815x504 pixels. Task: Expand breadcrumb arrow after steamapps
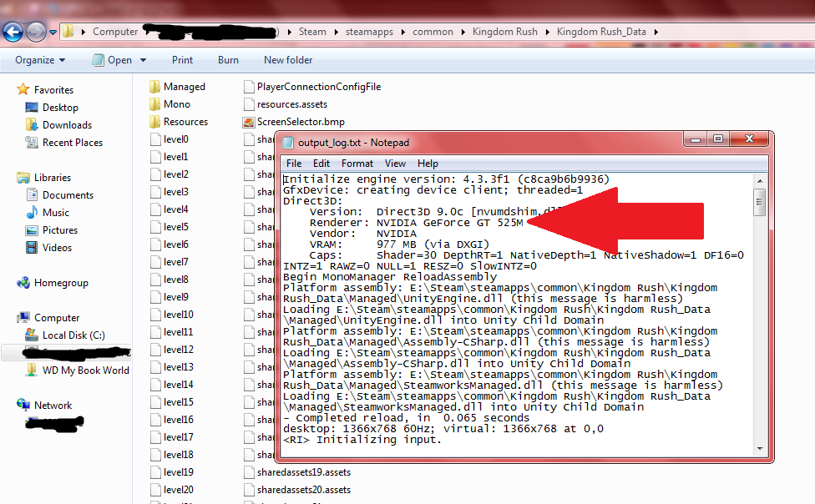click(x=402, y=33)
